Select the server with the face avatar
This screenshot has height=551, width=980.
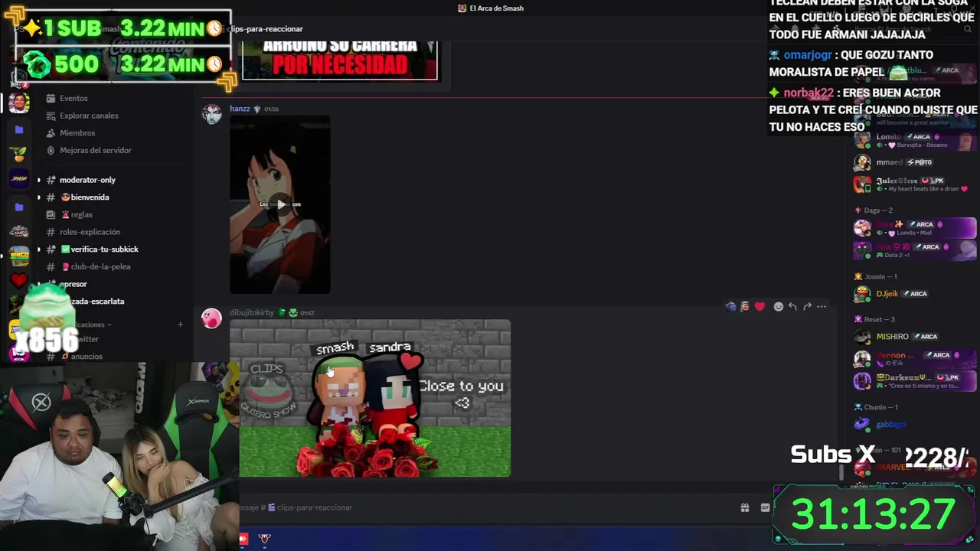pyautogui.click(x=19, y=103)
